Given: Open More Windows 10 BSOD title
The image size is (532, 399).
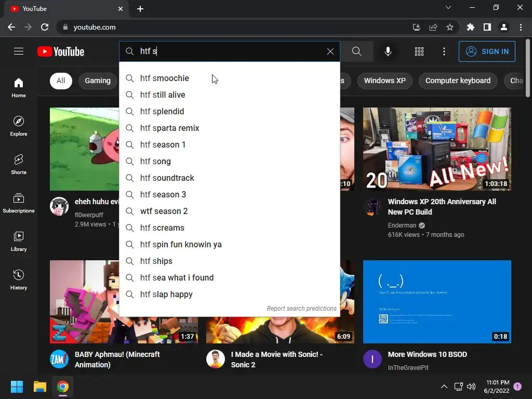Looking at the screenshot, I should (428, 354).
